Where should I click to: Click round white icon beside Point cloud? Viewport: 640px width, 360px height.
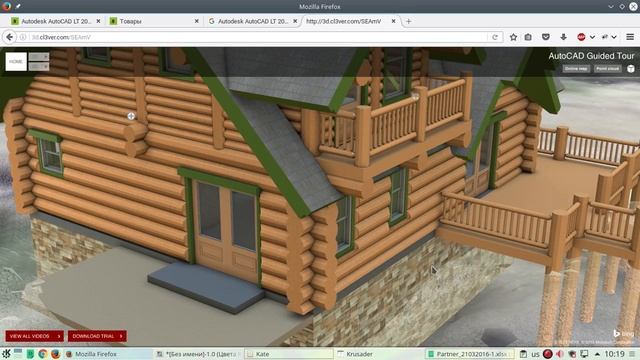click(x=631, y=69)
